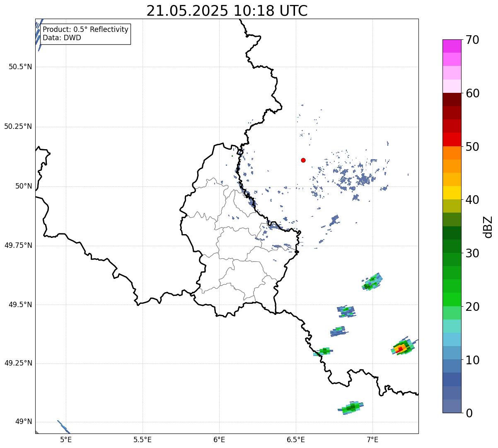Click the 5°E longitude label

pyautogui.click(x=66, y=439)
